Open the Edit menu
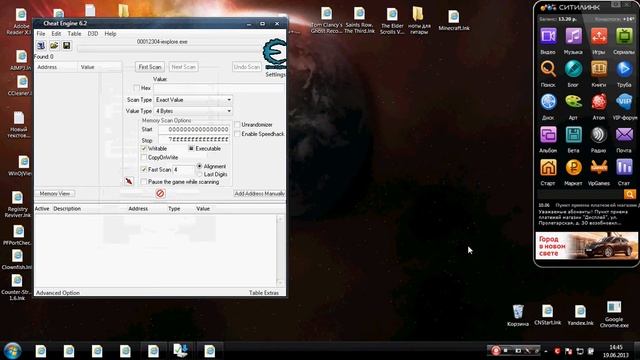This screenshot has width=640, height=360. [x=56, y=34]
